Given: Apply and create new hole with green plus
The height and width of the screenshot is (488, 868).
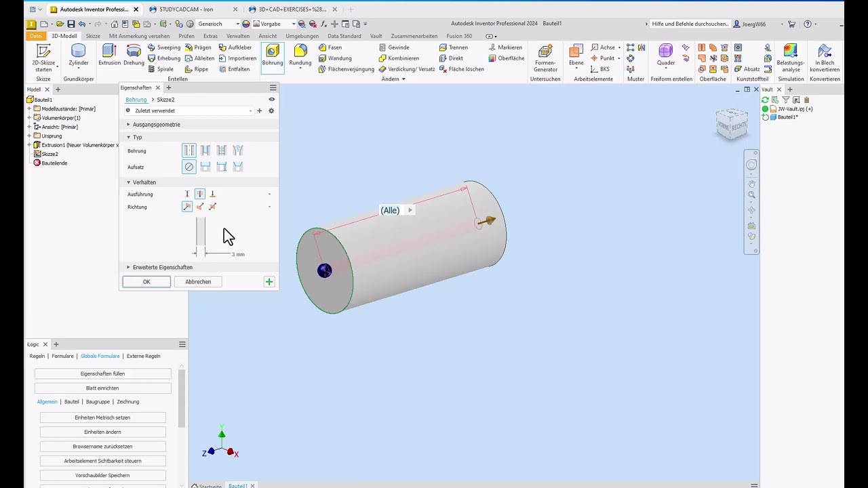Looking at the screenshot, I should coord(269,282).
